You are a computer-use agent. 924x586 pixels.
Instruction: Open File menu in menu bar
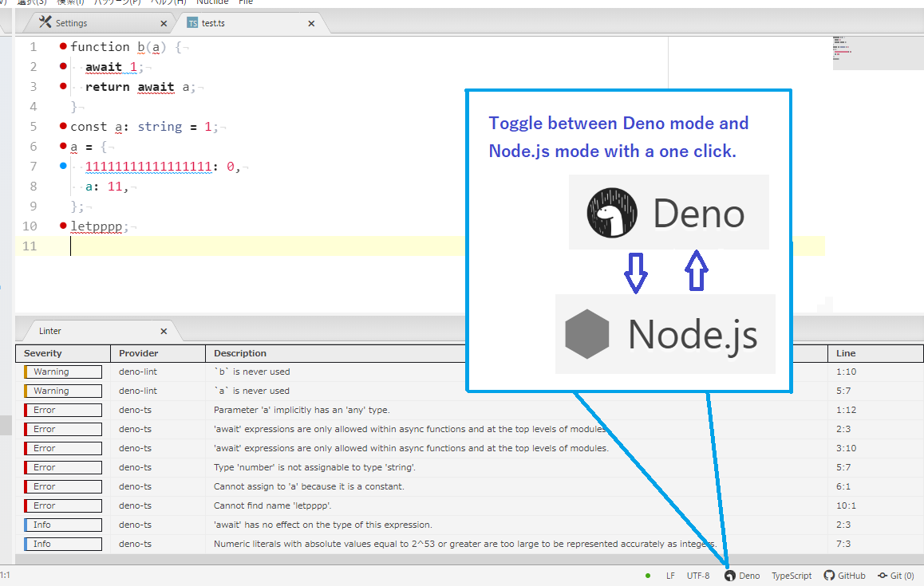246,2
